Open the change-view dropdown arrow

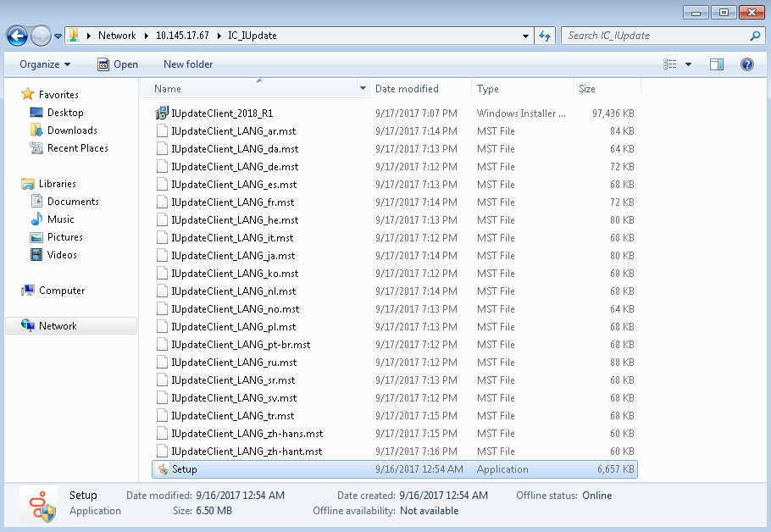click(x=686, y=64)
